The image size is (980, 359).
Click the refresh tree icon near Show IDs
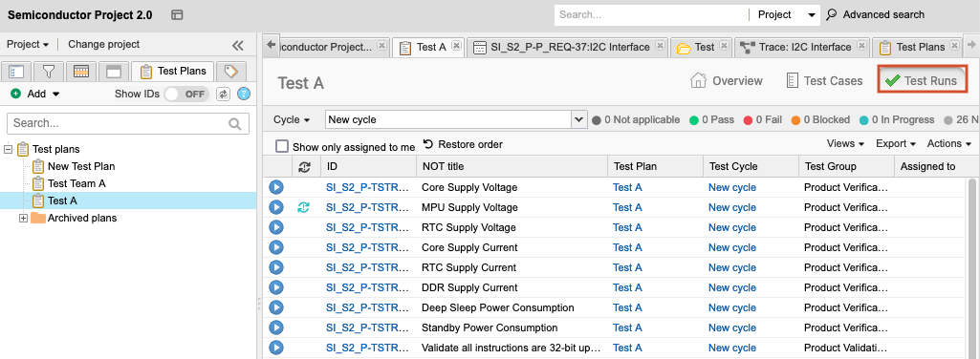(223, 95)
